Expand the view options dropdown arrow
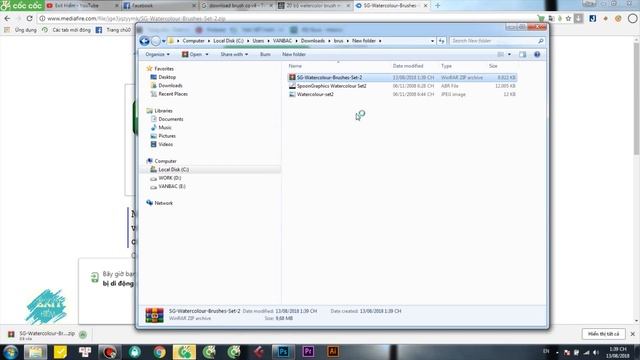 509,54
